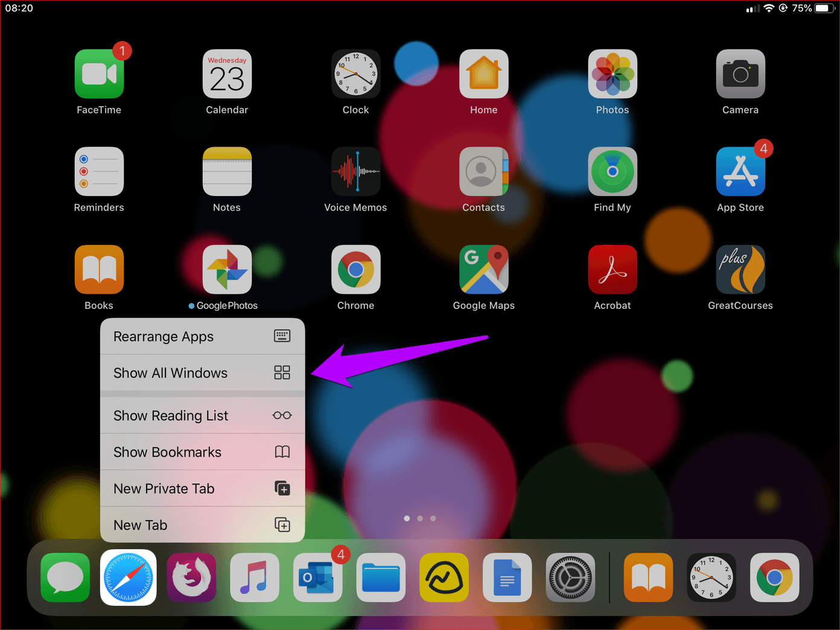Launch Music from the dock
Viewport: 840px width, 630px height.
(x=255, y=577)
